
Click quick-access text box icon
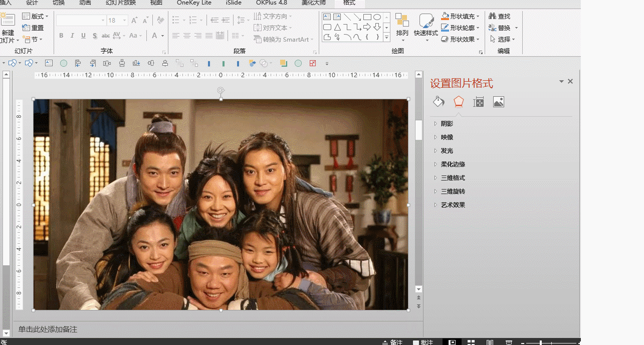pyautogui.click(x=49, y=63)
